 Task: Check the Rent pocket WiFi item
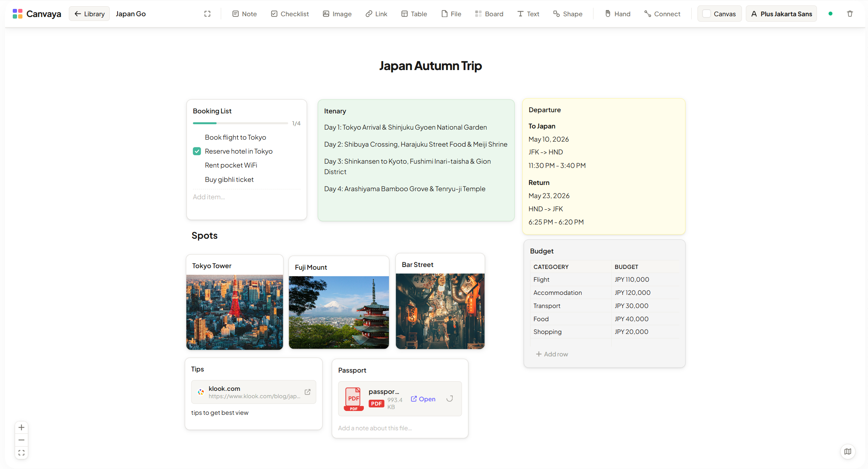click(x=197, y=165)
